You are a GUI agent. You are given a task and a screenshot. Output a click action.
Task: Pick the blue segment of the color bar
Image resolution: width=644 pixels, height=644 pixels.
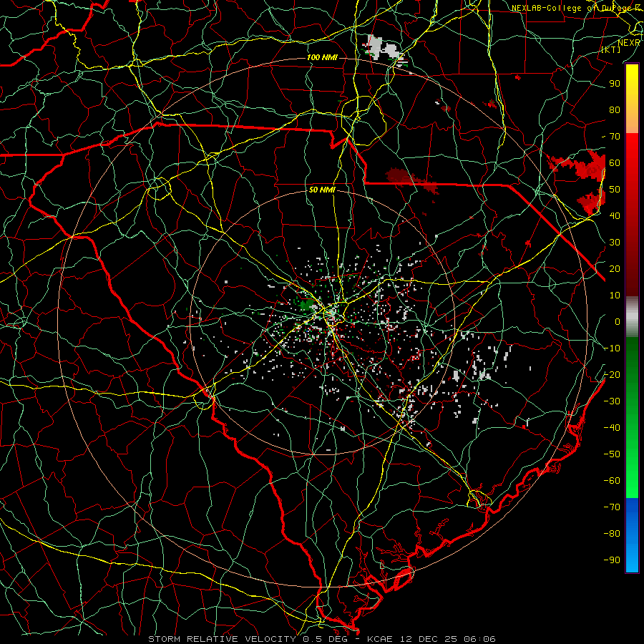click(632, 535)
